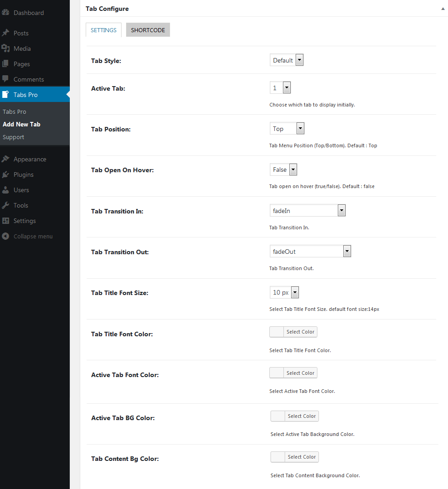Screen dimensions: 448x489
Task: Click the Tabs Pro active menu header
Action: click(35, 95)
